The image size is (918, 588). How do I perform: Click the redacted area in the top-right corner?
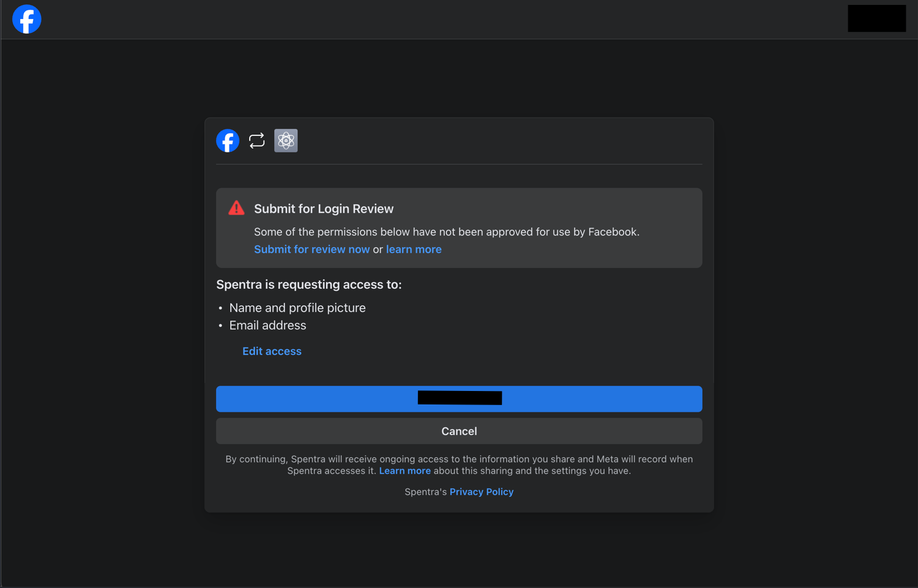coord(876,18)
